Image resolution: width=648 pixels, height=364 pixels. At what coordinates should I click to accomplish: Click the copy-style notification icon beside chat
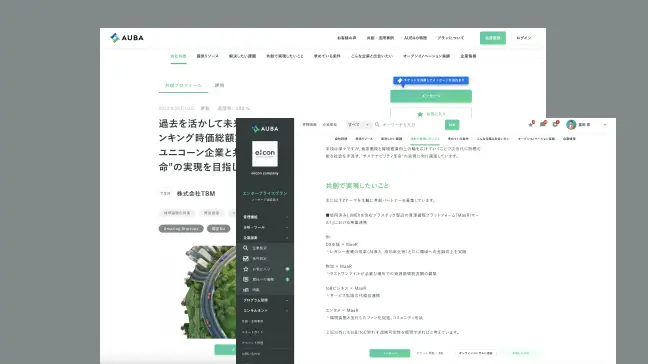click(555, 124)
